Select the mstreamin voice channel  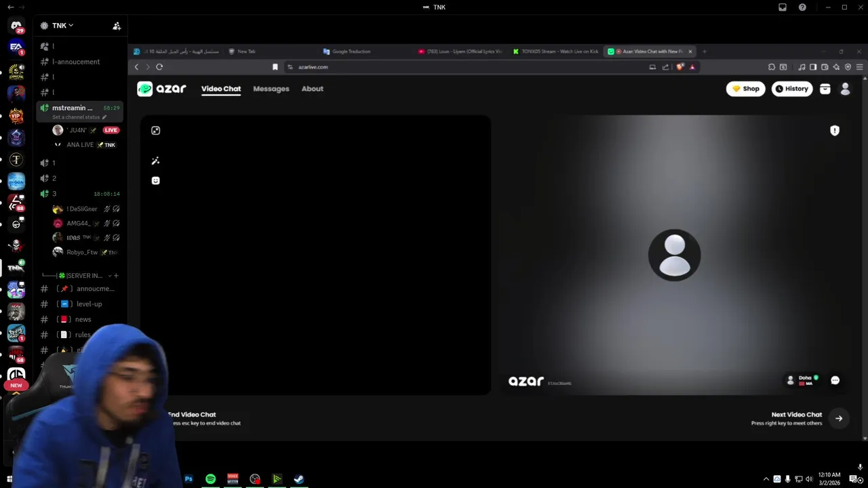point(80,108)
